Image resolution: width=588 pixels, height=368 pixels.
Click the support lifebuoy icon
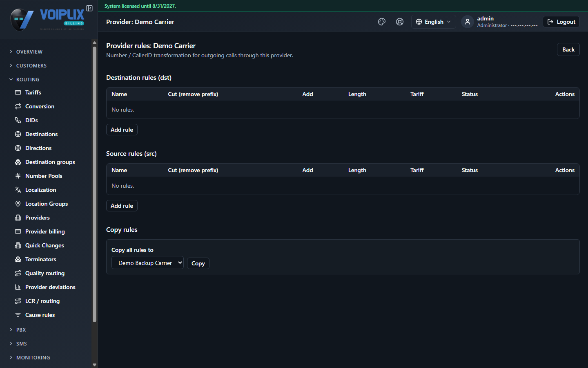[x=400, y=22]
